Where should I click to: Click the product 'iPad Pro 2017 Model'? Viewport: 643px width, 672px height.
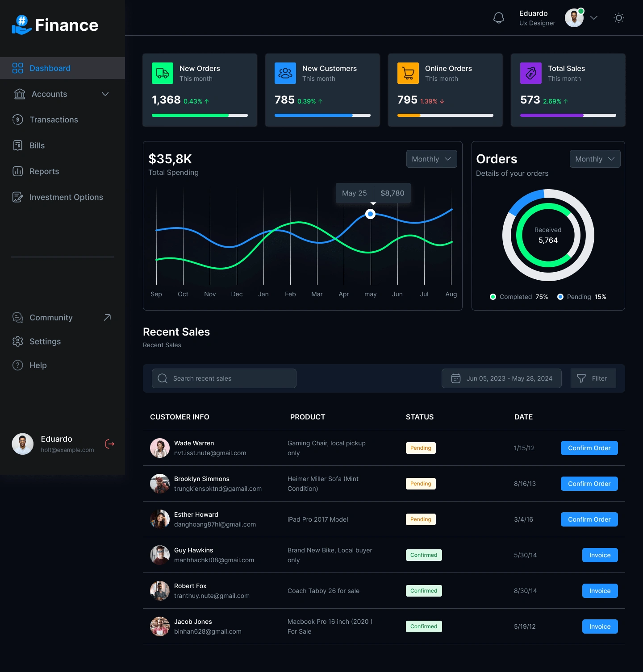pyautogui.click(x=318, y=519)
